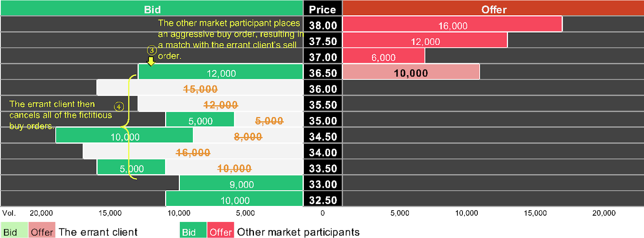The width and height of the screenshot is (644, 238).
Task: Click the circled number 3 annotation marker
Action: click(x=151, y=50)
